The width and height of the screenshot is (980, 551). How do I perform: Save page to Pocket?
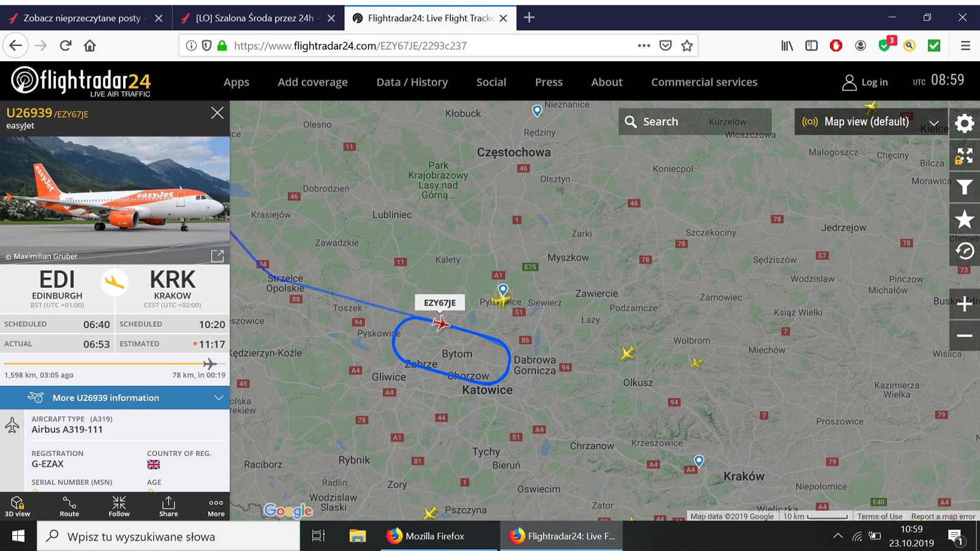666,45
